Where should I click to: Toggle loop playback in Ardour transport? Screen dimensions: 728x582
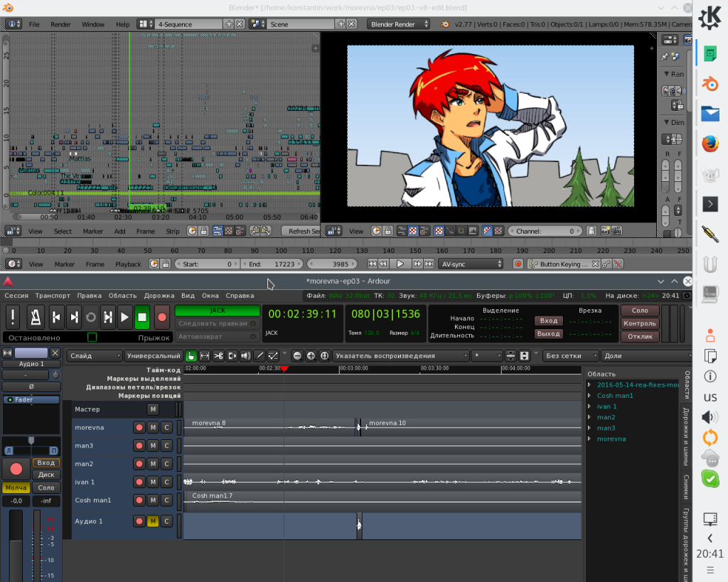click(x=91, y=317)
